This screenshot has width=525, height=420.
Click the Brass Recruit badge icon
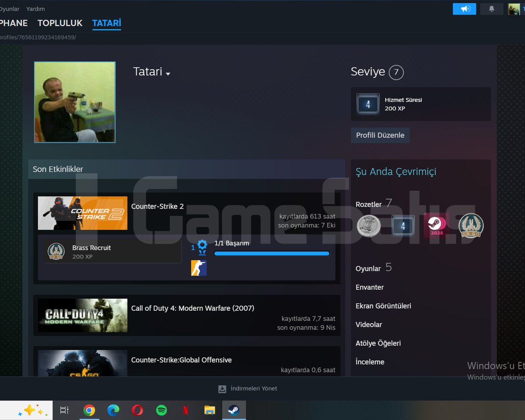pos(56,252)
